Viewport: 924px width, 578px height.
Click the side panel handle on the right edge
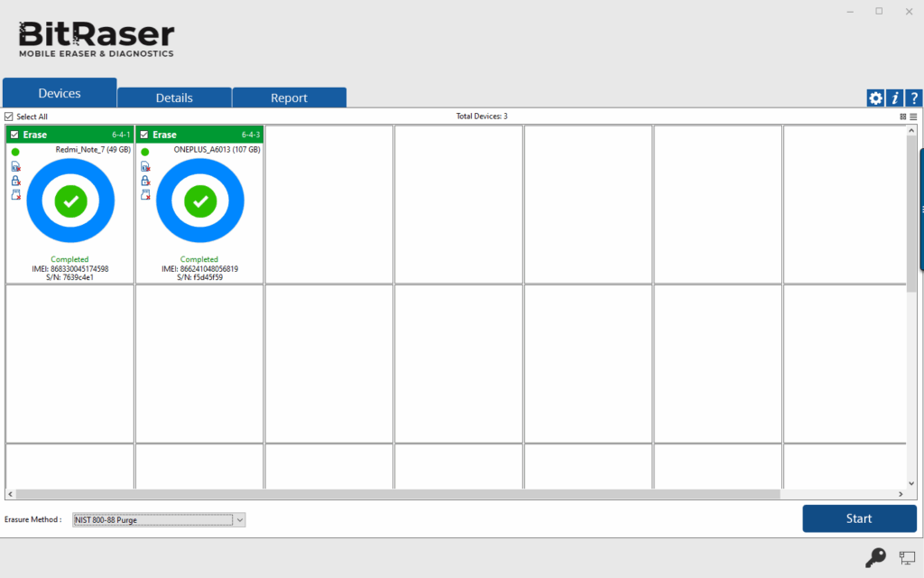[921, 210]
